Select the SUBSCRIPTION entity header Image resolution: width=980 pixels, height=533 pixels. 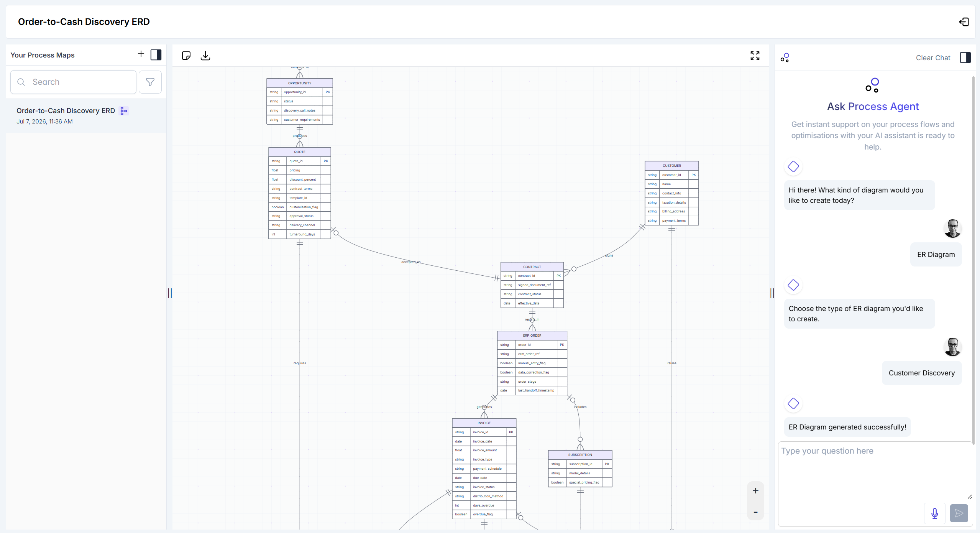[580, 455]
